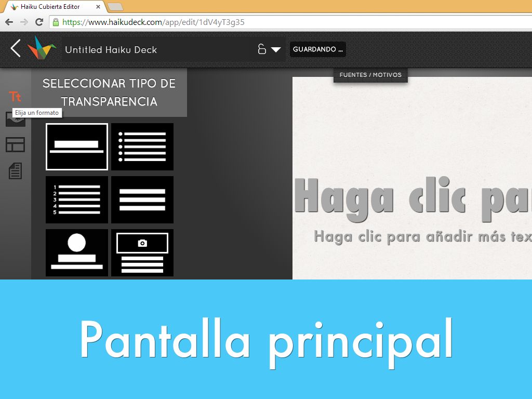Choose the numbered list slide type

[x=77, y=199]
